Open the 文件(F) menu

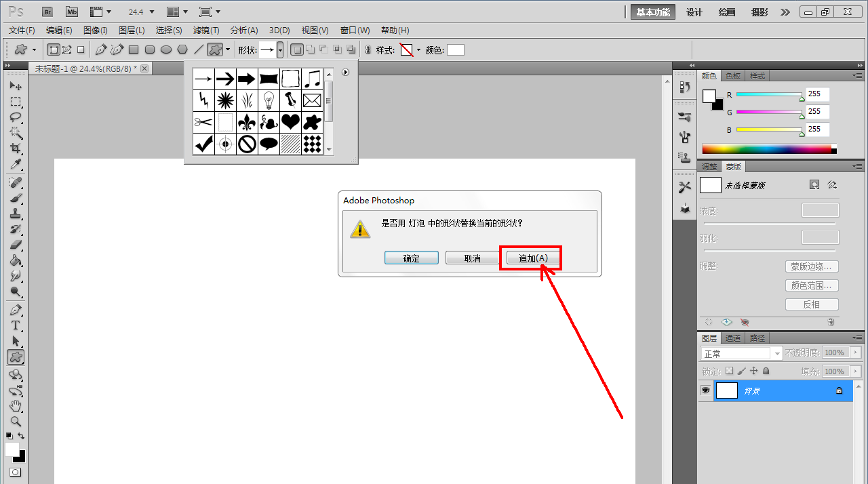[x=22, y=31]
